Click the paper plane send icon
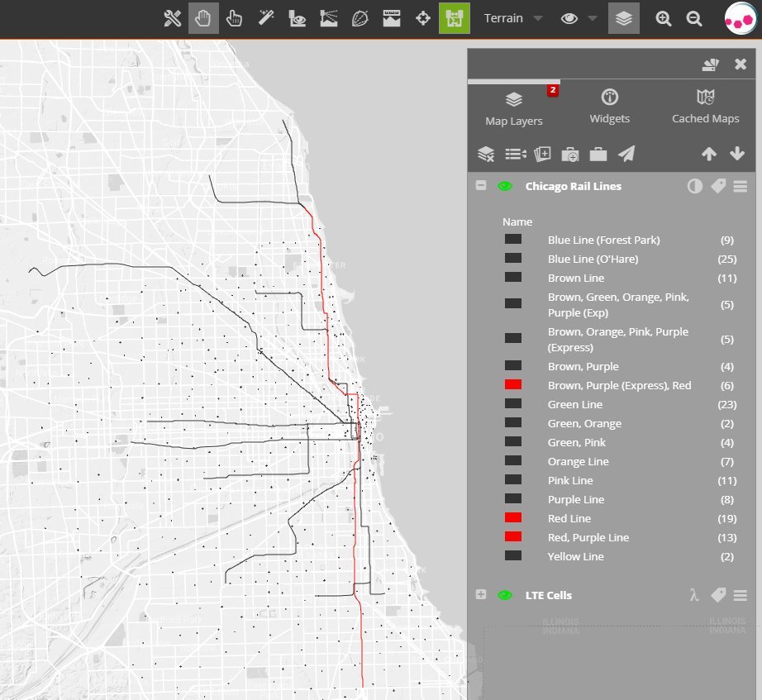The width and height of the screenshot is (762, 700). (626, 154)
